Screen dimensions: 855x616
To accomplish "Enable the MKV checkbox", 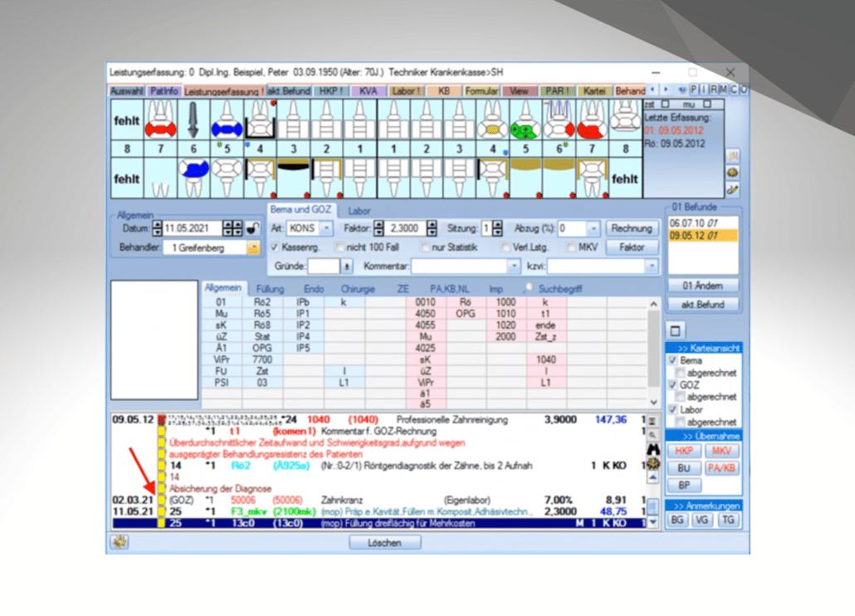I will [x=571, y=247].
